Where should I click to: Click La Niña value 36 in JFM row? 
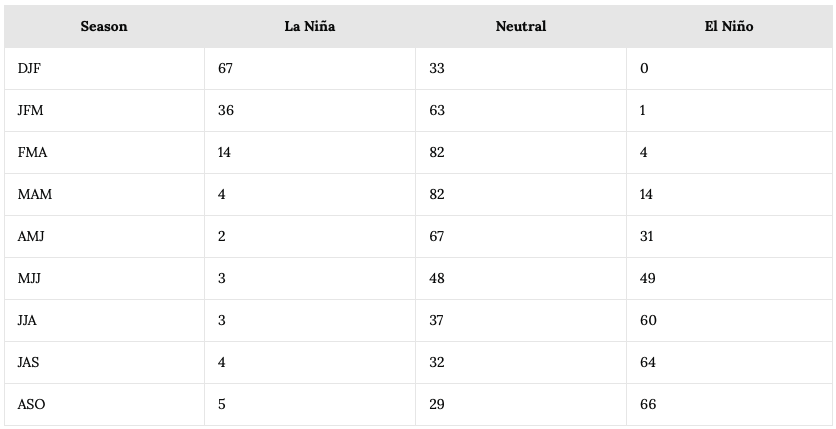(226, 110)
